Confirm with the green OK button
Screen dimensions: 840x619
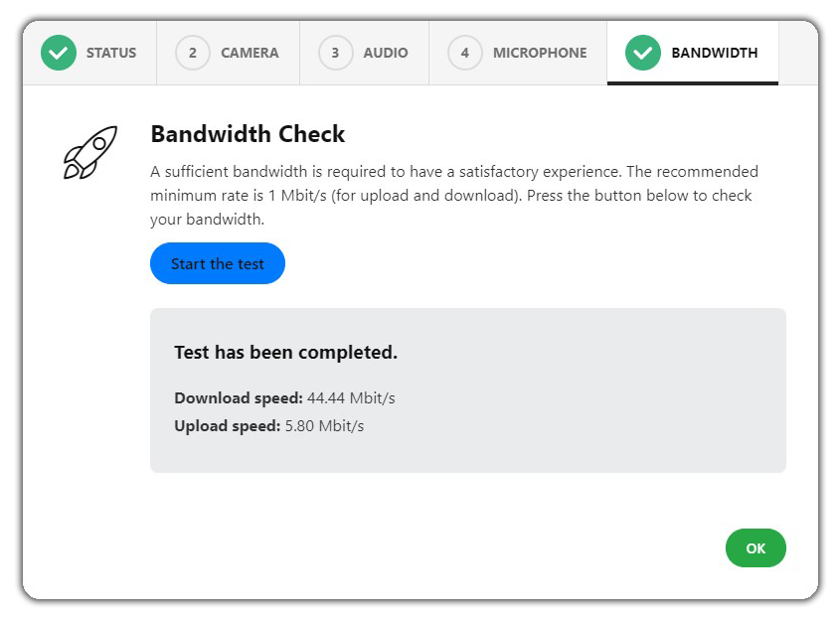click(x=756, y=547)
